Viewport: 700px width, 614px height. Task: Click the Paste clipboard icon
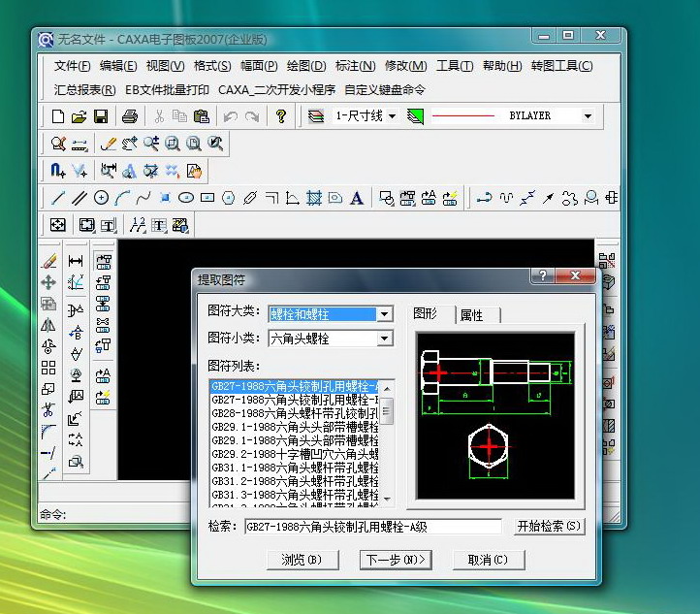202,116
